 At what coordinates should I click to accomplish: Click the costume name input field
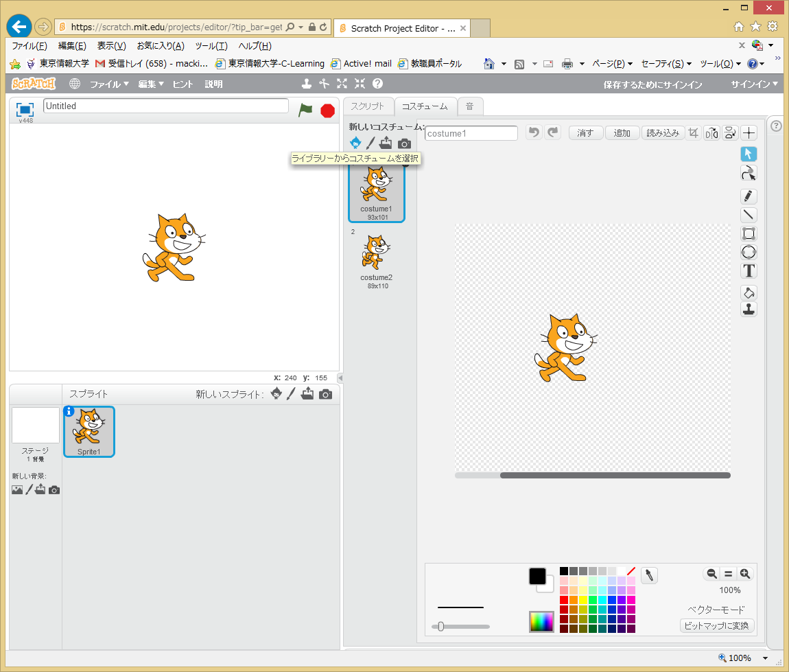pyautogui.click(x=471, y=133)
